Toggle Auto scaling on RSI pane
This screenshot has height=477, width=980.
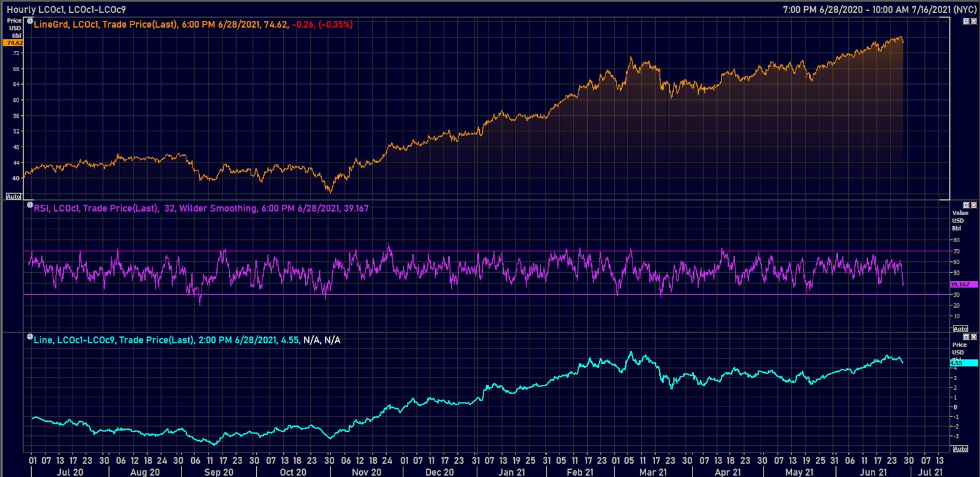pos(960,329)
